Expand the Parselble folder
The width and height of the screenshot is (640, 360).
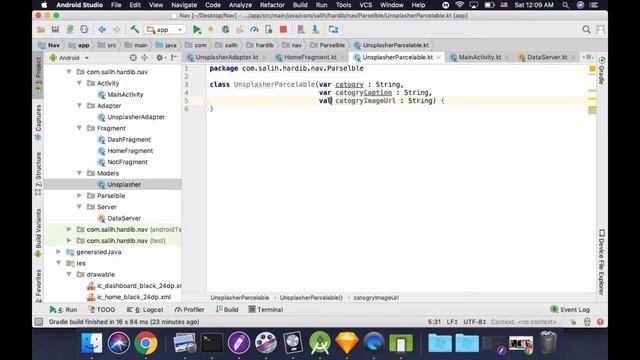tap(79, 196)
